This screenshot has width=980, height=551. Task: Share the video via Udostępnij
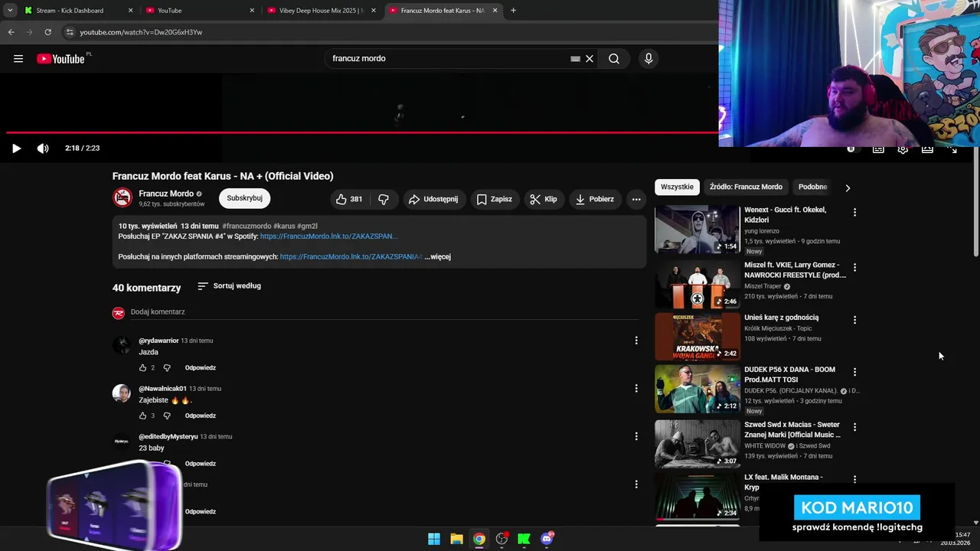click(433, 199)
